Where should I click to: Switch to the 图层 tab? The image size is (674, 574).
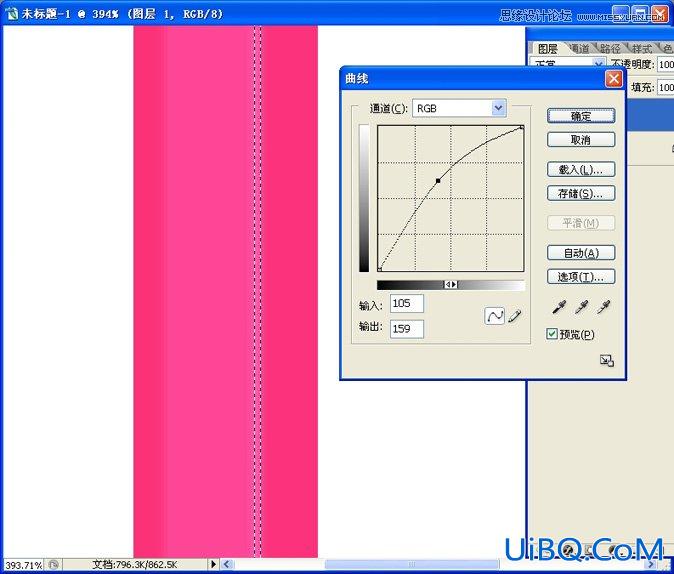tap(548, 49)
